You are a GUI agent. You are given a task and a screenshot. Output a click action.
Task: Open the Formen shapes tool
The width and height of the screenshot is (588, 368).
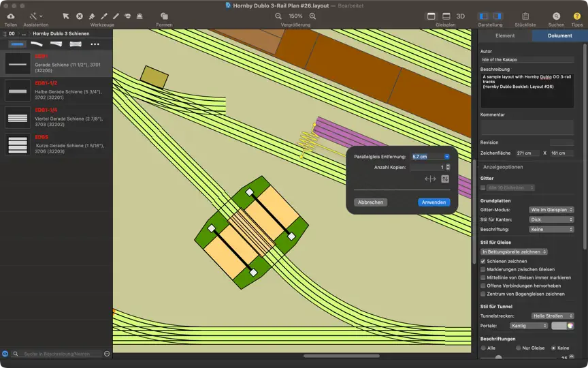[x=164, y=16]
